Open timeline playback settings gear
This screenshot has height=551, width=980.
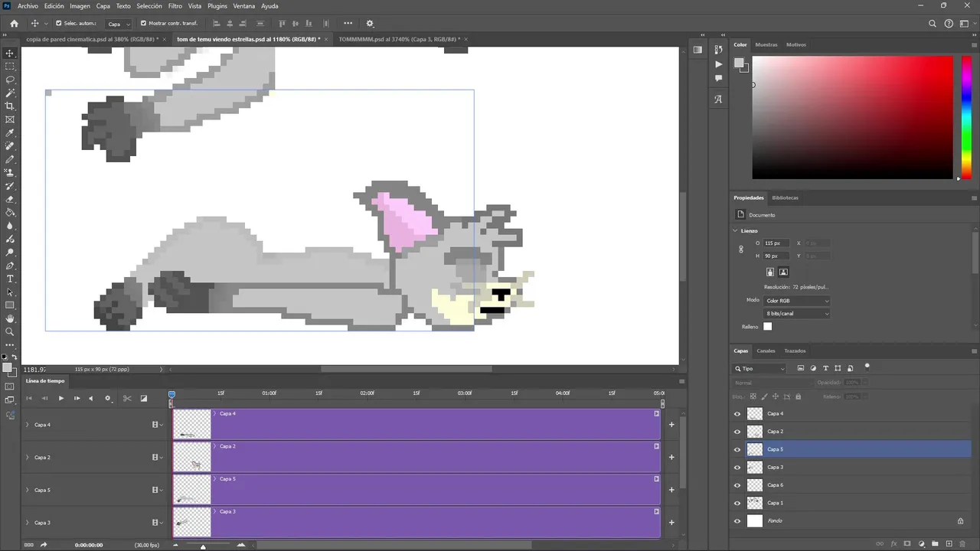coord(108,398)
